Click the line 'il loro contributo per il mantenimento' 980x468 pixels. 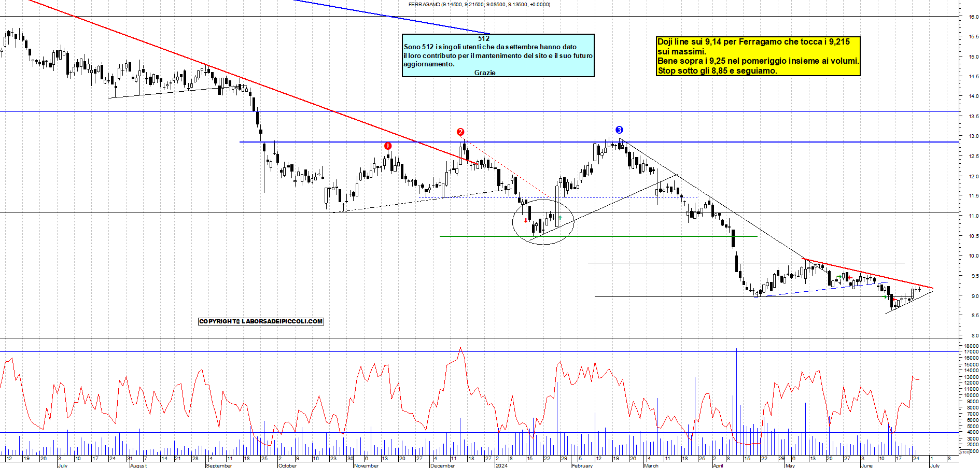(x=498, y=55)
